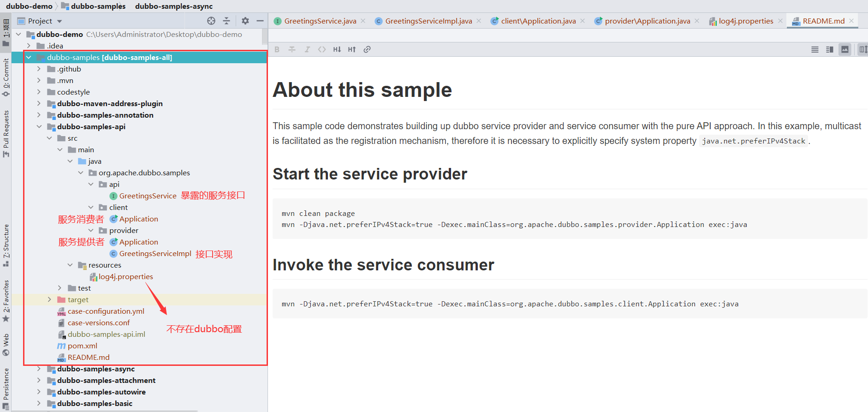
Task: Collapse dubbo-samples-api module
Action: [39, 126]
